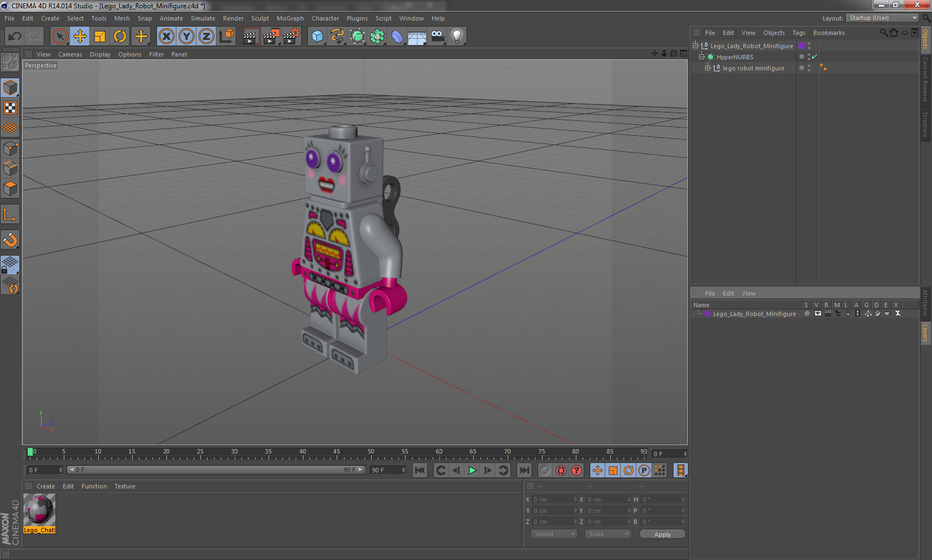Enable Points mode
This screenshot has width=932, height=560.
[11, 149]
